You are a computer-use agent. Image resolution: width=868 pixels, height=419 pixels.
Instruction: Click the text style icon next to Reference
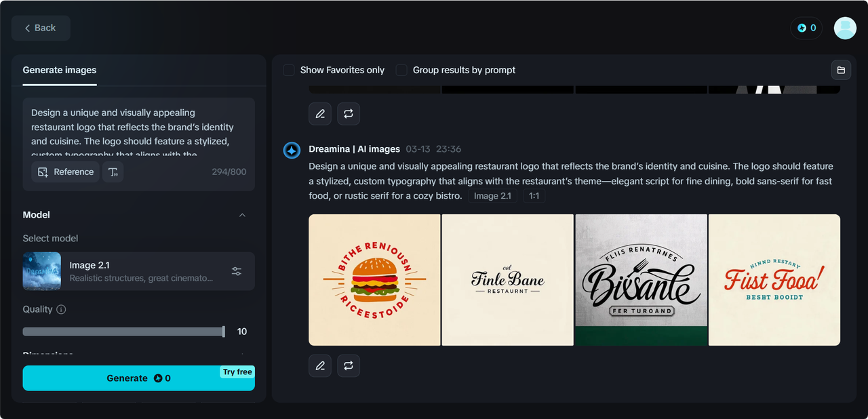point(113,172)
